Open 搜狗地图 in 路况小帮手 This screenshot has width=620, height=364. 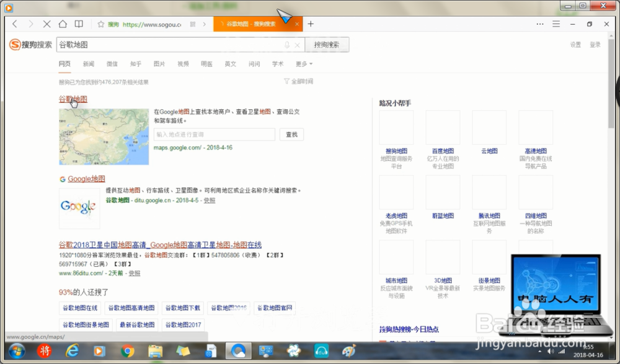396,151
